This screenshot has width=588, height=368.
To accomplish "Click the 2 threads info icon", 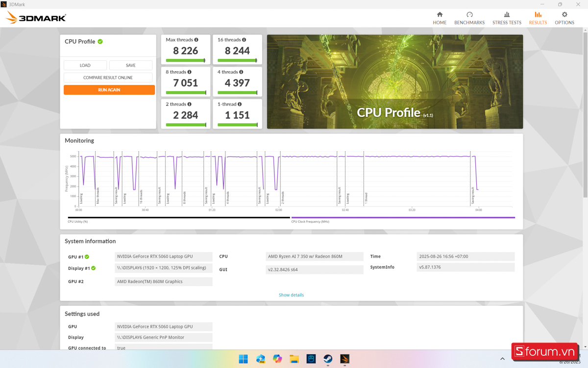I will pyautogui.click(x=190, y=104).
